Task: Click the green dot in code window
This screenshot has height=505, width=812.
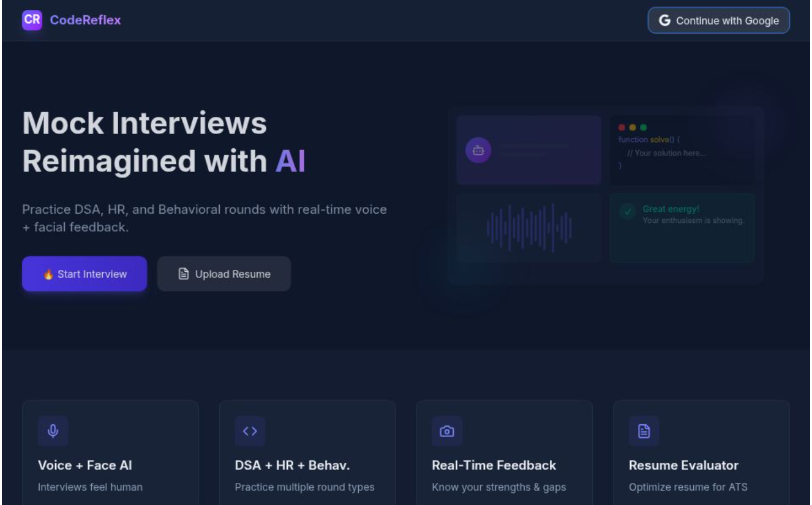Action: coord(643,127)
